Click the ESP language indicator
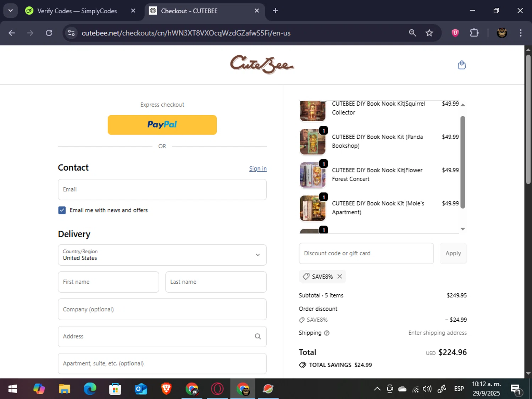Image resolution: width=532 pixels, height=399 pixels. 459,389
